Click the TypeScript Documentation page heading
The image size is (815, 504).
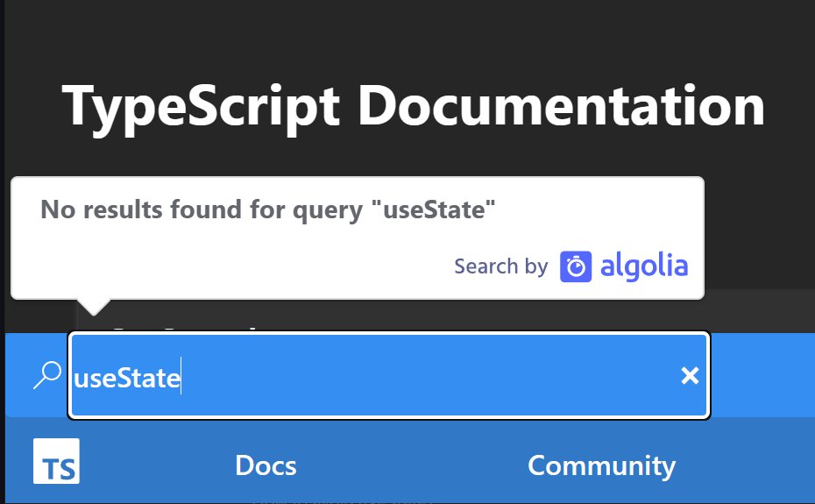tap(414, 106)
